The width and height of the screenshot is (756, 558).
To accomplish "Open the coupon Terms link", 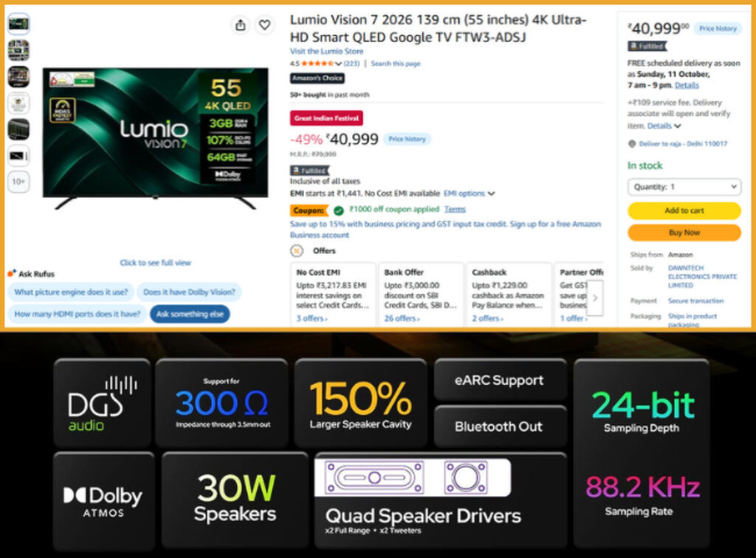I will coord(455,209).
